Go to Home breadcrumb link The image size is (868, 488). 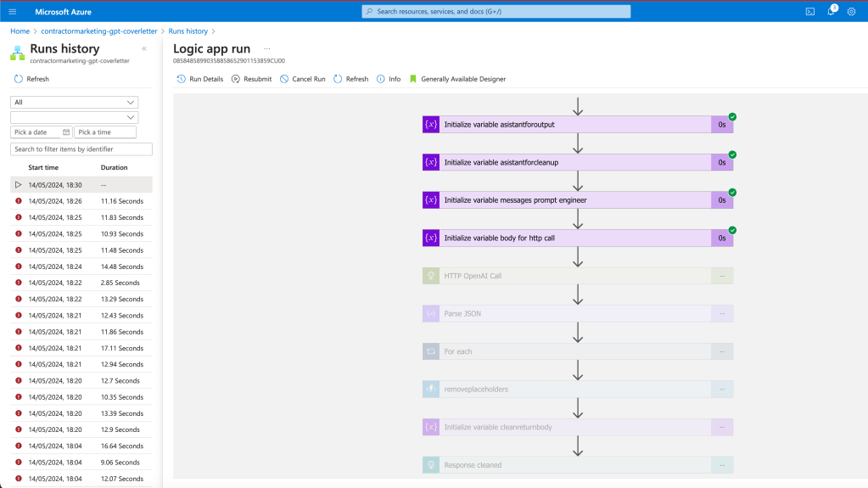coord(20,31)
